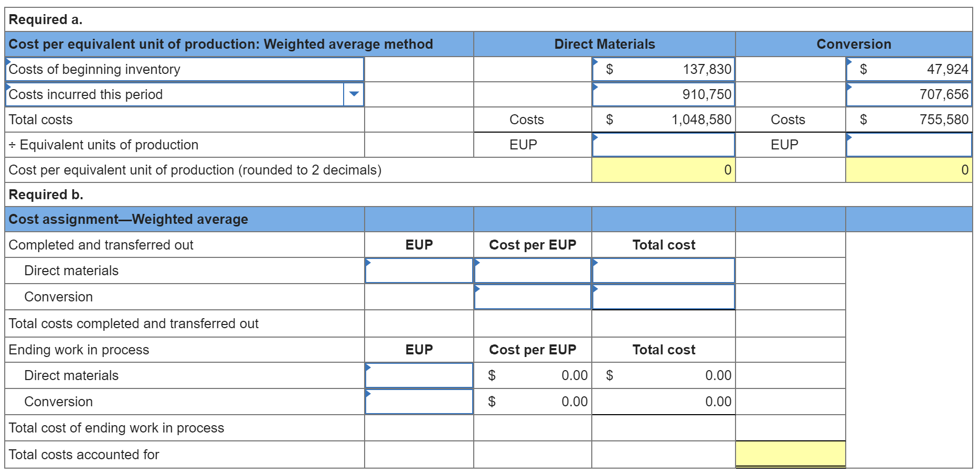980x476 pixels.
Task: Select the 'EUP' header in the Ending WIP row
Action: (419, 350)
